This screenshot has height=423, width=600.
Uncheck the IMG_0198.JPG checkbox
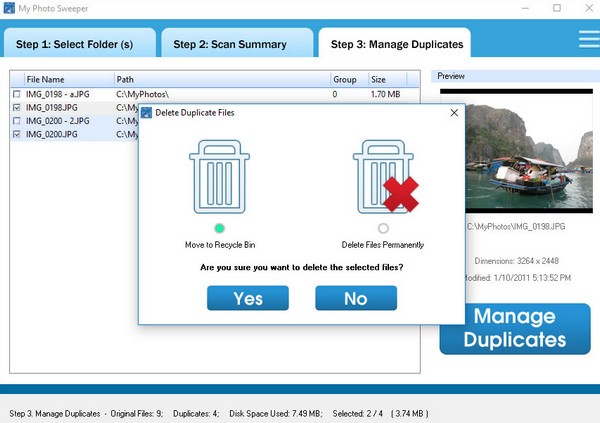click(x=16, y=107)
